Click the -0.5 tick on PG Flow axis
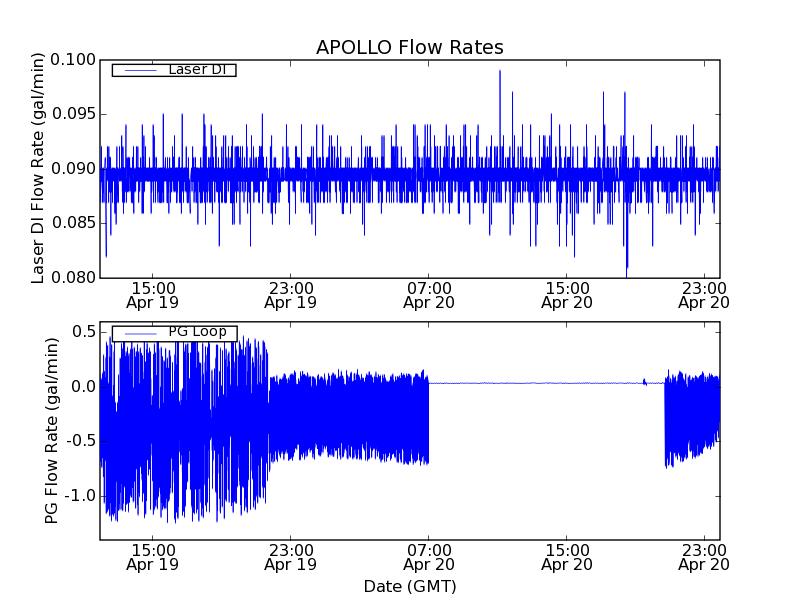 [80, 441]
